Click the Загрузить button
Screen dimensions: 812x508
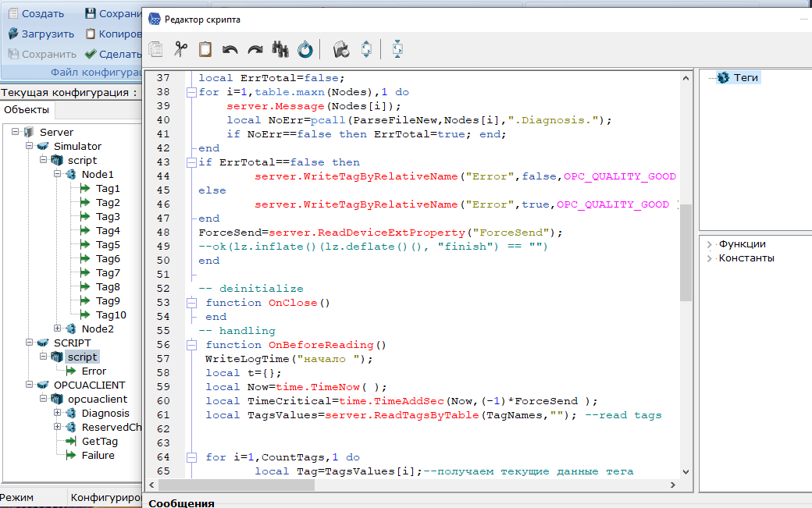(41, 34)
